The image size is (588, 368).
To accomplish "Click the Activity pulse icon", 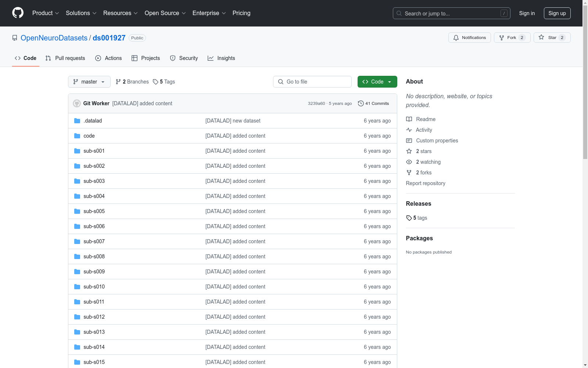I will click(x=409, y=130).
